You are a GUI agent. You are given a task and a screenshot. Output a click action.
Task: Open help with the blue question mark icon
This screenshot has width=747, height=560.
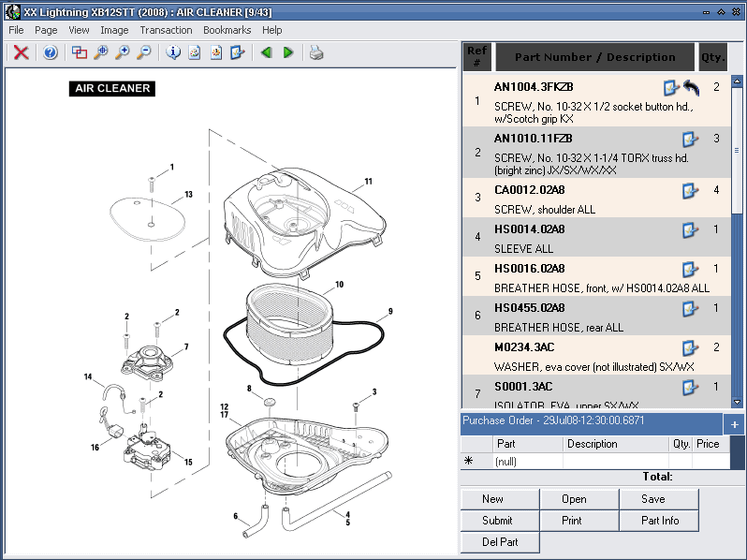tap(51, 52)
